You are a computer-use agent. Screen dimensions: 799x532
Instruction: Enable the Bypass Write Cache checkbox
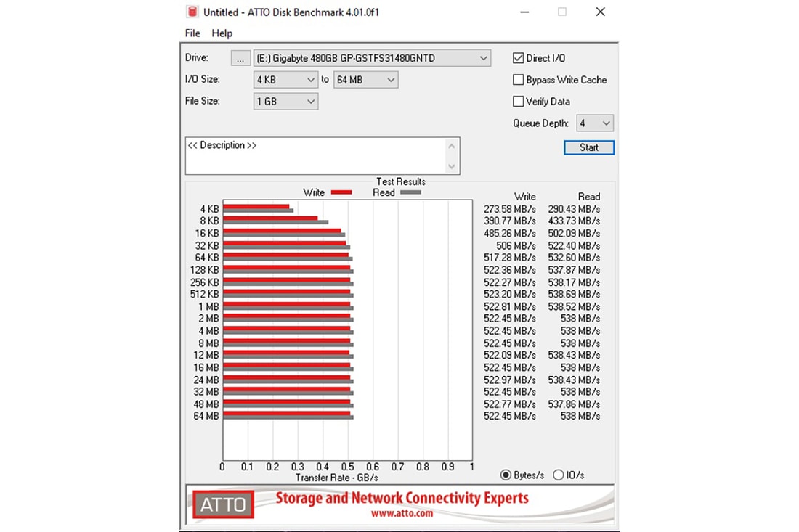click(518, 80)
